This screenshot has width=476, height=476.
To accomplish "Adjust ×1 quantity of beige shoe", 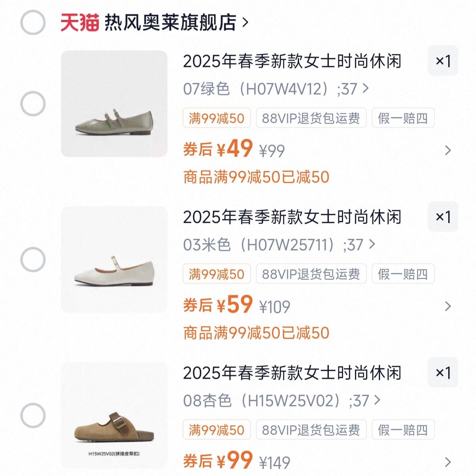I will tap(443, 217).
